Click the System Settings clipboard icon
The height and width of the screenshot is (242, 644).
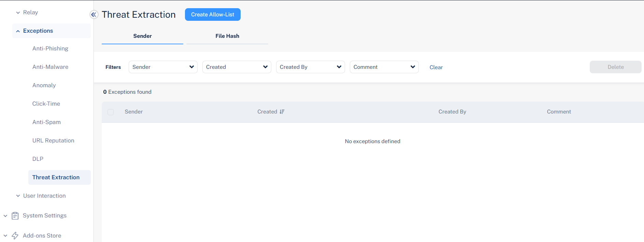click(x=15, y=216)
